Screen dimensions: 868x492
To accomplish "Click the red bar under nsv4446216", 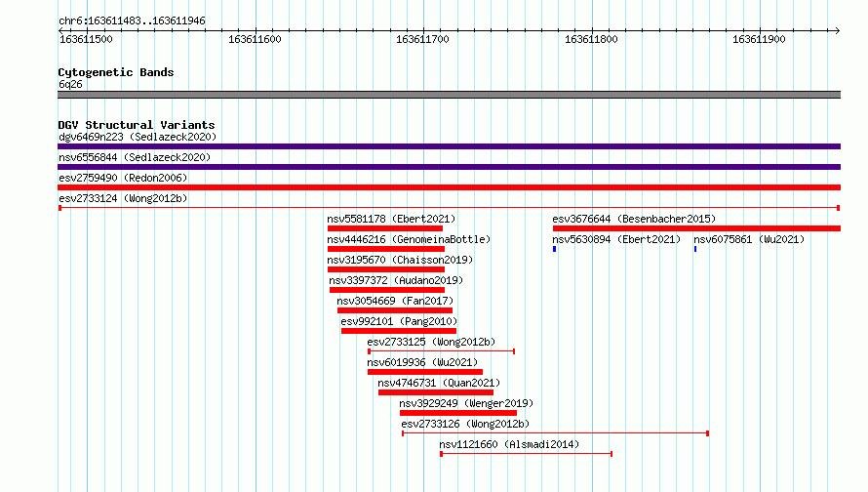I will (x=386, y=249).
